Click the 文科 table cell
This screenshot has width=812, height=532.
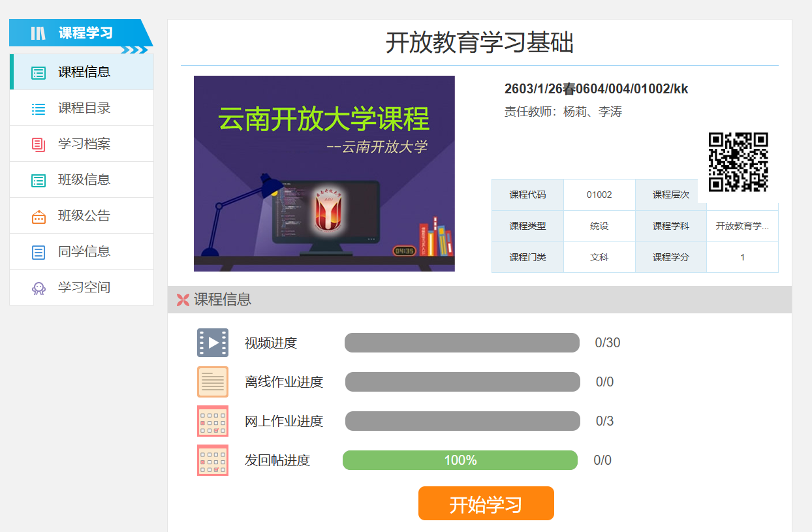tap(599, 257)
